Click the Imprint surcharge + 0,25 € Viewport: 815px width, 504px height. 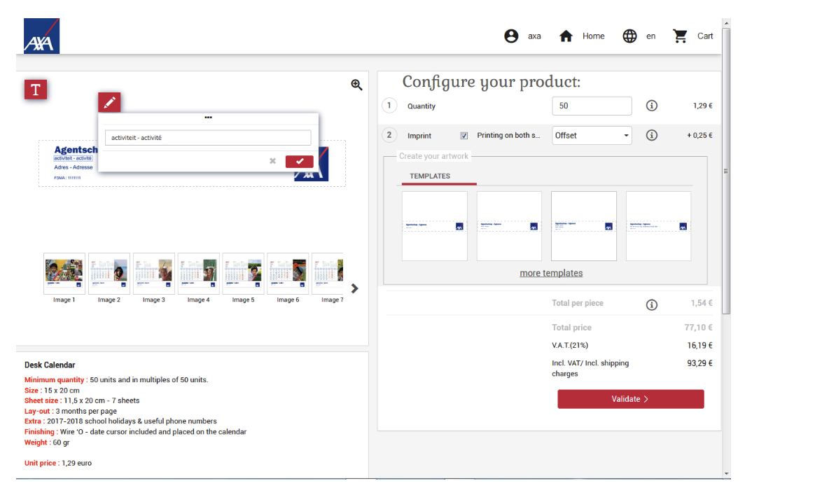(x=699, y=135)
